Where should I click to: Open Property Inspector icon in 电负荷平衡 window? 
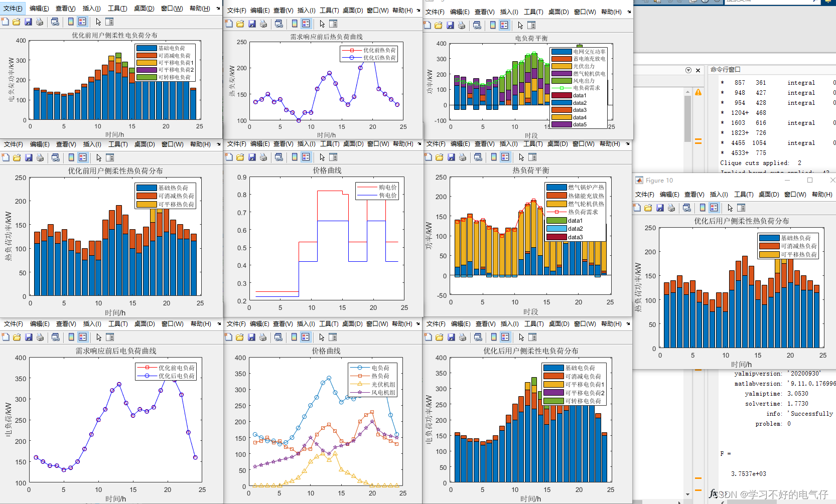point(532,25)
